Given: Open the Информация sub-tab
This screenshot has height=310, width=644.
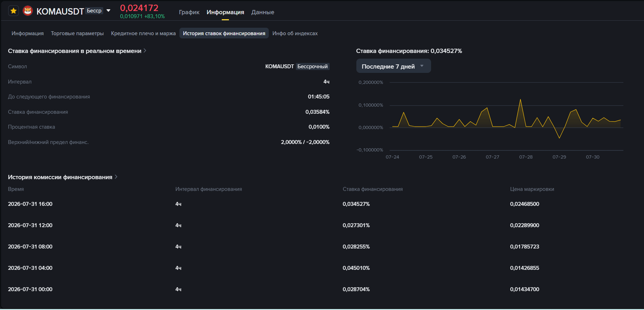Looking at the screenshot, I should pyautogui.click(x=27, y=33).
